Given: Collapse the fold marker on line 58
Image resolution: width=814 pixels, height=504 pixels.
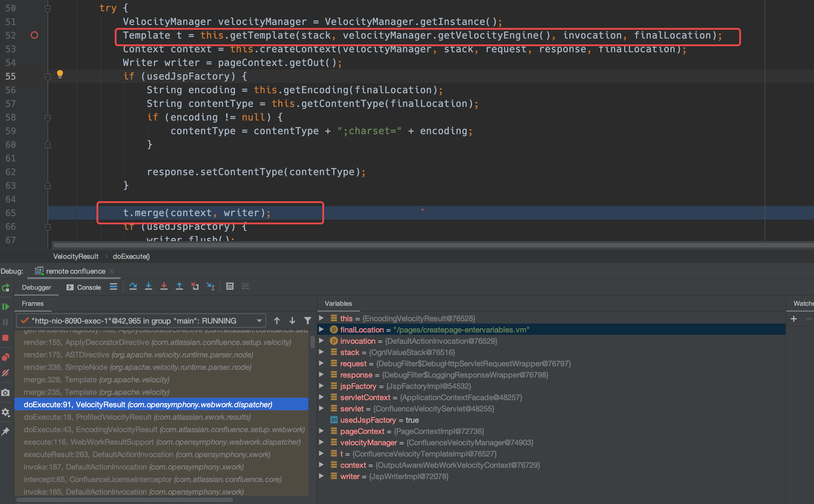Looking at the screenshot, I should coord(48,118).
